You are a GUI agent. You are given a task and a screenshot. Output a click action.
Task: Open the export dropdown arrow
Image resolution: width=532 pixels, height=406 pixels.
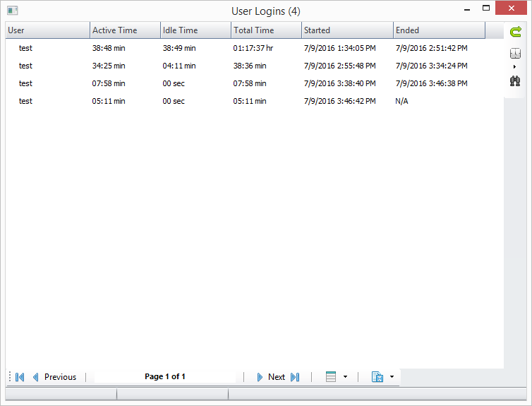point(392,377)
